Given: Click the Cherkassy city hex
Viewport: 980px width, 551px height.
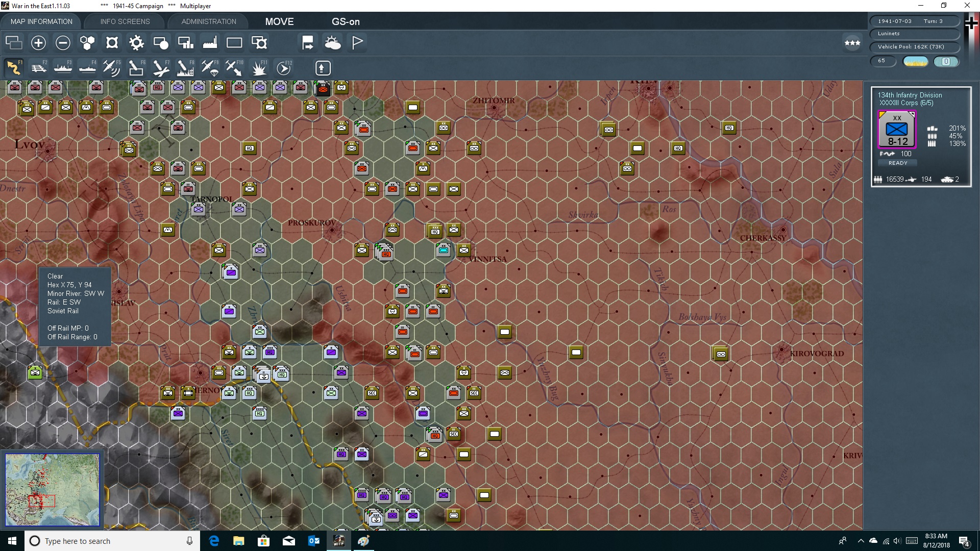Looking at the screenshot, I should (783, 230).
